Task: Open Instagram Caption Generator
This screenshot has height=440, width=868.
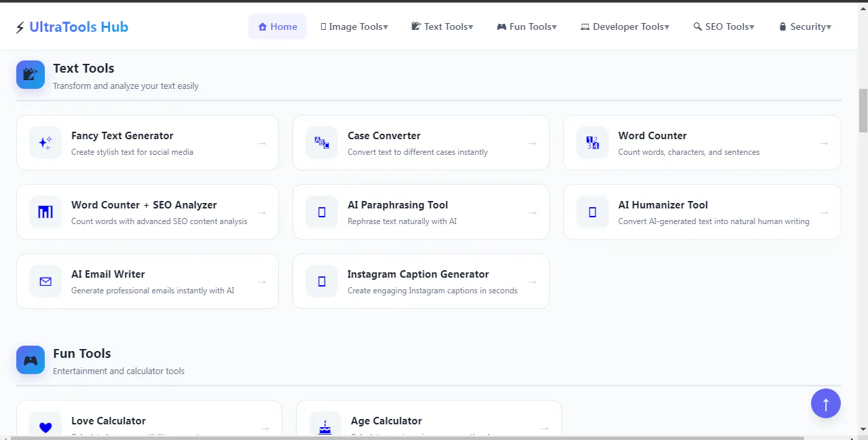Action: (421, 281)
